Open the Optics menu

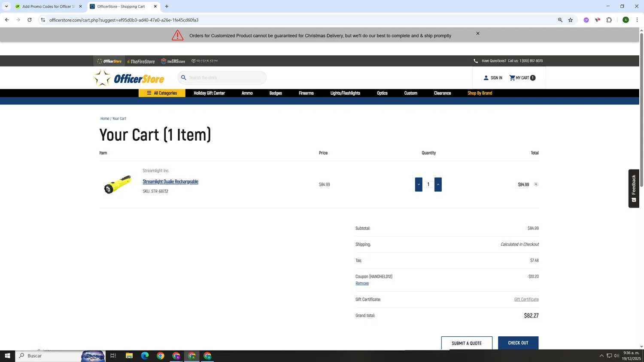(x=382, y=93)
